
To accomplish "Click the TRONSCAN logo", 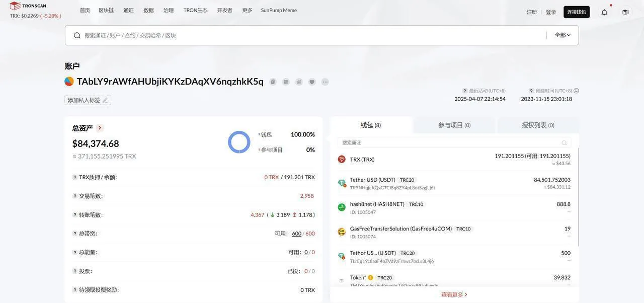I will (x=28, y=6).
